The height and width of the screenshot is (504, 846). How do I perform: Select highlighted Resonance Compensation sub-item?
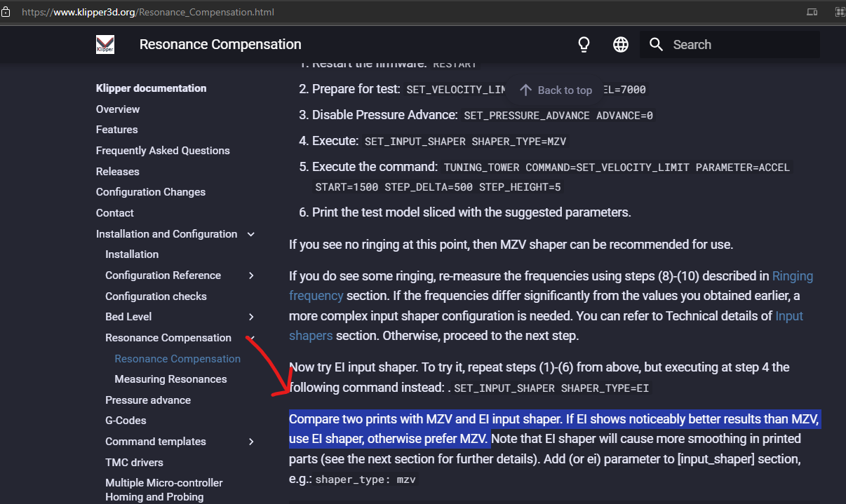pos(177,359)
